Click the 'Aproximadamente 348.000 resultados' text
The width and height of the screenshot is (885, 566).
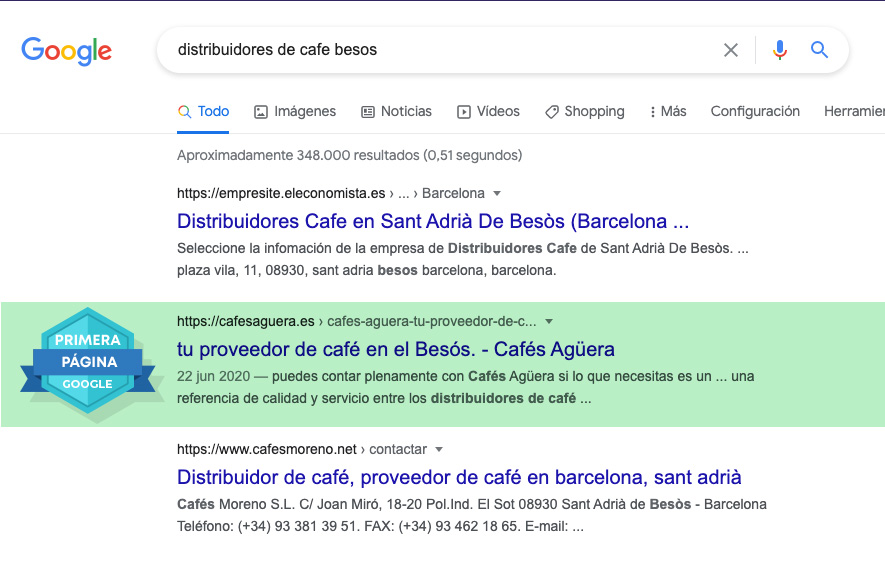coord(349,155)
